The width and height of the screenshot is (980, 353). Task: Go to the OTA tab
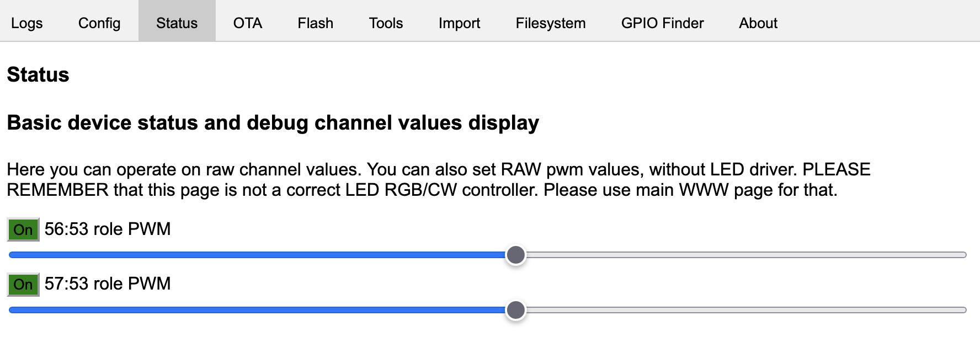click(x=248, y=23)
